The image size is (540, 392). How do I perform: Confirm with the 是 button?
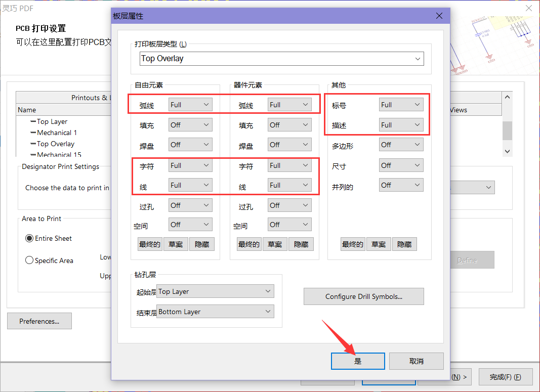coord(358,361)
